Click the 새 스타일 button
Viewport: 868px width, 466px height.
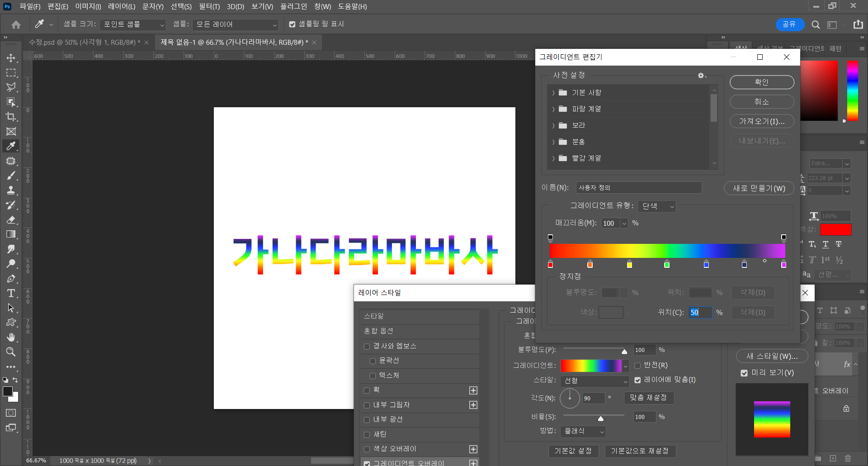[772, 356]
